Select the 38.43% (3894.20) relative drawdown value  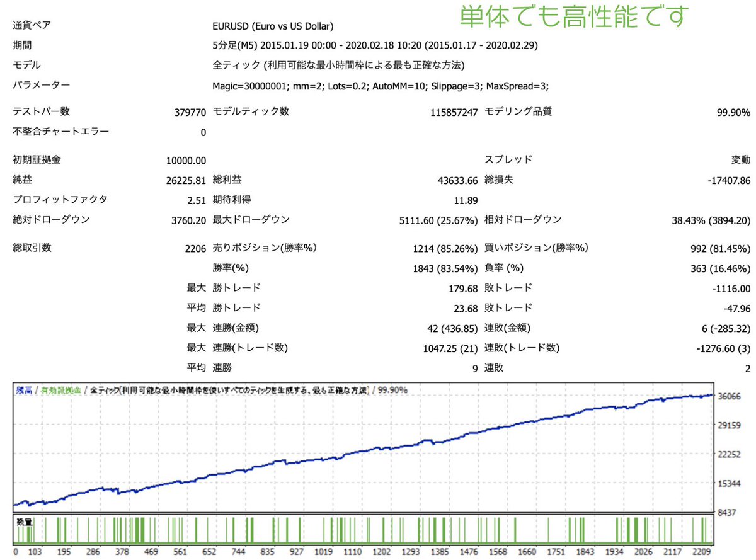(711, 221)
